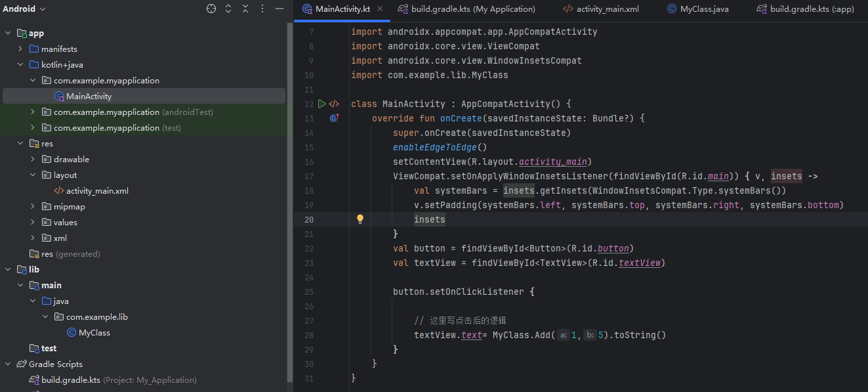The image size is (868, 392).
Task: Expand the mipmap folder
Action: tap(33, 206)
